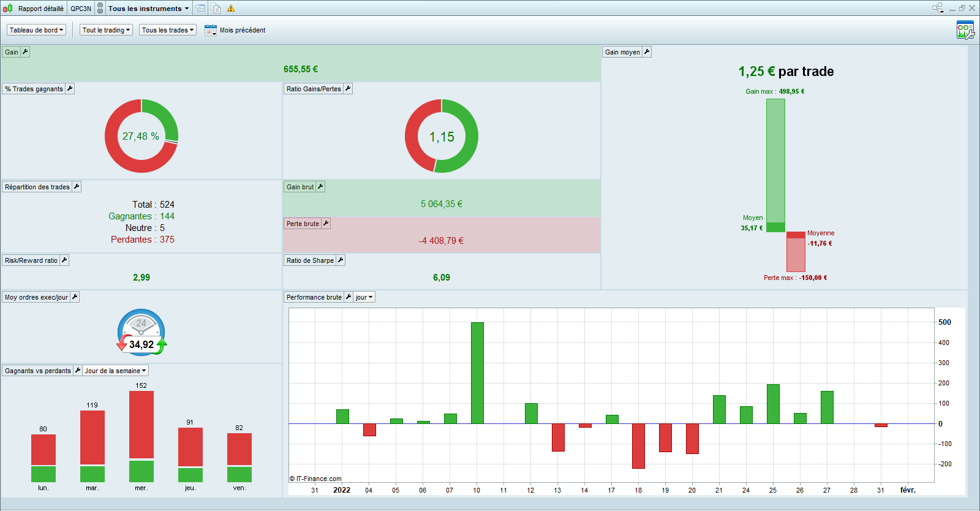Screen dimensions: 980x511
Task: Expand the Jour de la semaine dropdown
Action: pyautogui.click(x=116, y=371)
